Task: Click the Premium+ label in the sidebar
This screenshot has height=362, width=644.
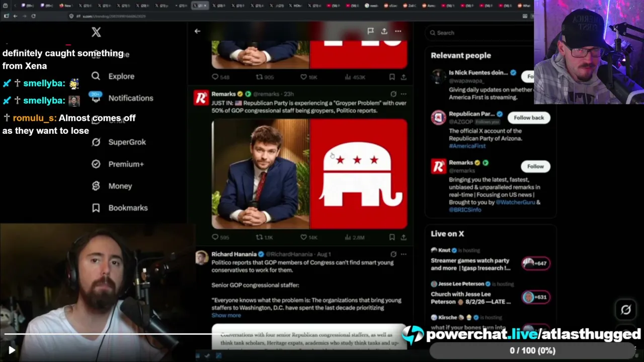Action: [x=126, y=164]
